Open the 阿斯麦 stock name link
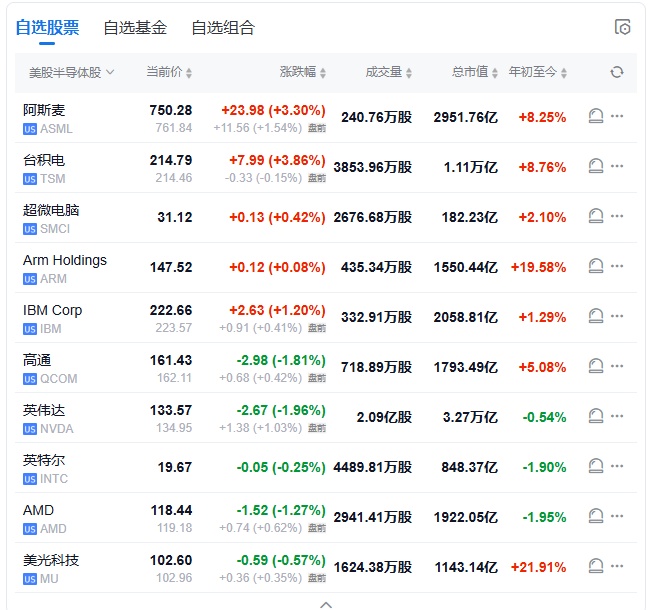This screenshot has height=610, width=648. (x=44, y=110)
